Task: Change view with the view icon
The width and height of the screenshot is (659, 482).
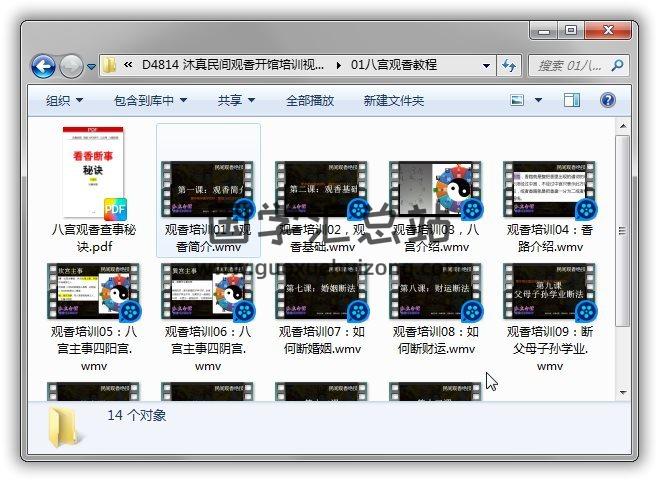Action: click(517, 100)
